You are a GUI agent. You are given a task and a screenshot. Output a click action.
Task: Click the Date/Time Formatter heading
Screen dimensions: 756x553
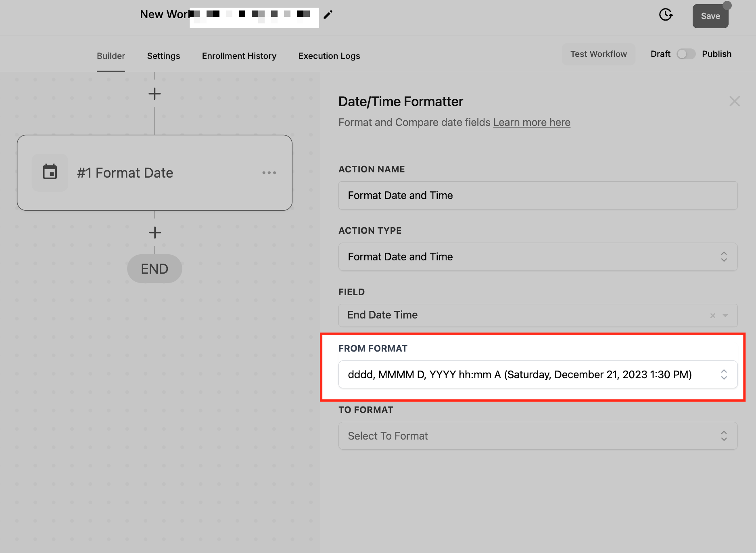(401, 102)
